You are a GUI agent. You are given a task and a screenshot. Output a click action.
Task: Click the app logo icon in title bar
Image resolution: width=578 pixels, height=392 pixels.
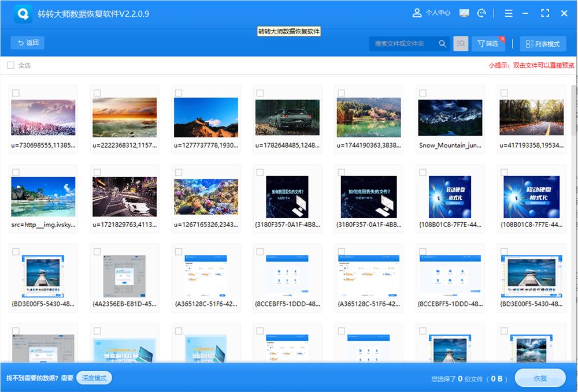pyautogui.click(x=23, y=14)
